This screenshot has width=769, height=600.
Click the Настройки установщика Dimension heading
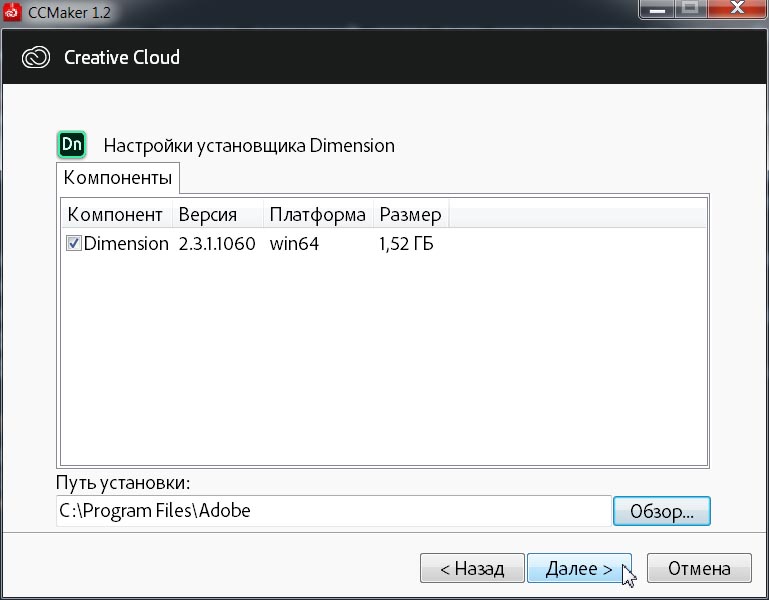pos(249,146)
